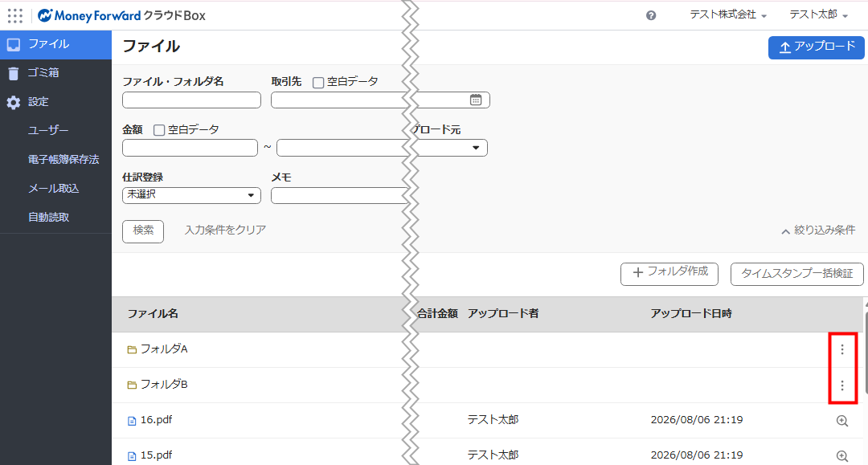Open file 15.pdf
This screenshot has width=868, height=465.
pos(156,455)
